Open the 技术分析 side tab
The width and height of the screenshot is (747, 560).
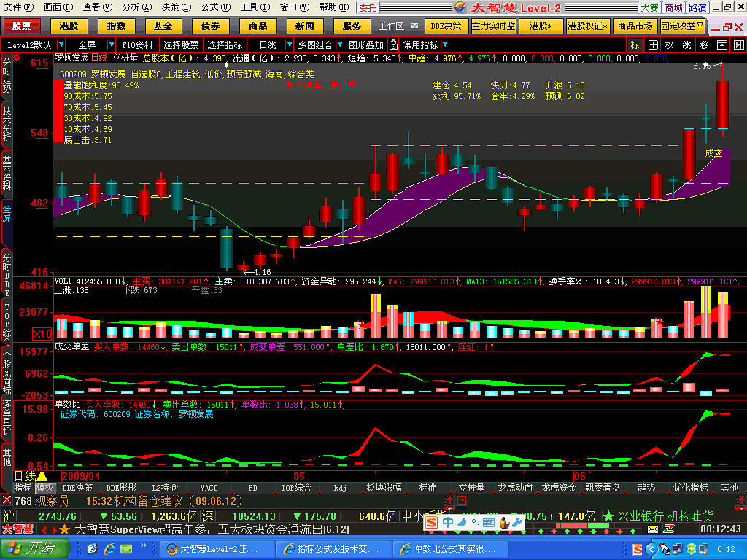point(7,124)
